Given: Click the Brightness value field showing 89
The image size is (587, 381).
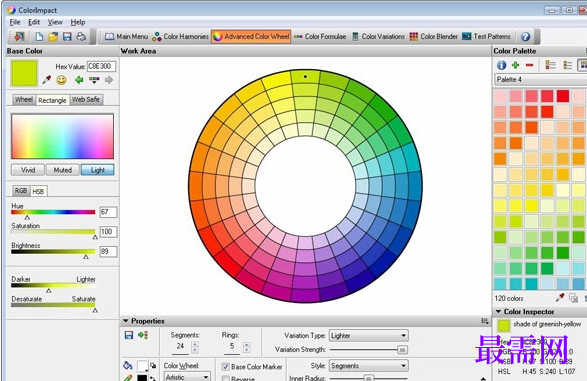Looking at the screenshot, I should coord(108,252).
